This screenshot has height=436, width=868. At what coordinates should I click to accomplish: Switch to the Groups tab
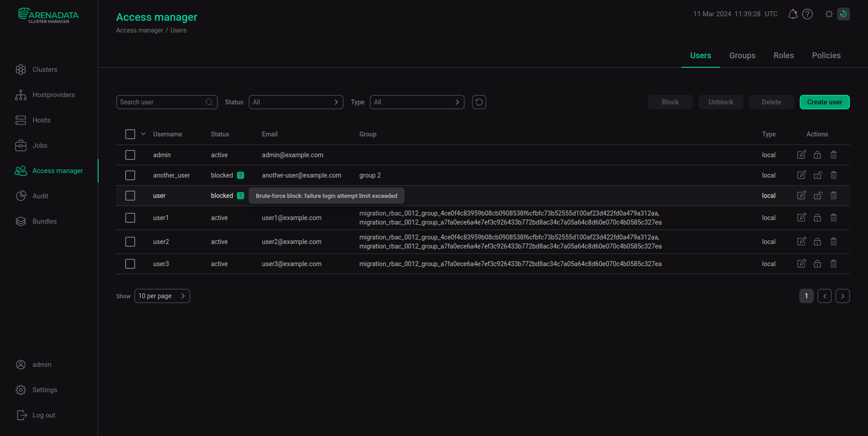tap(742, 56)
